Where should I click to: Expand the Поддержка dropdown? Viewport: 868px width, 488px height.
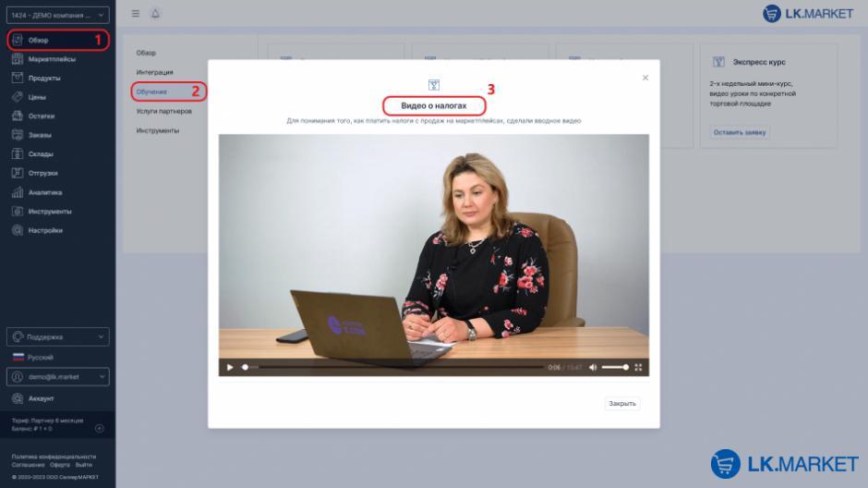(57, 337)
